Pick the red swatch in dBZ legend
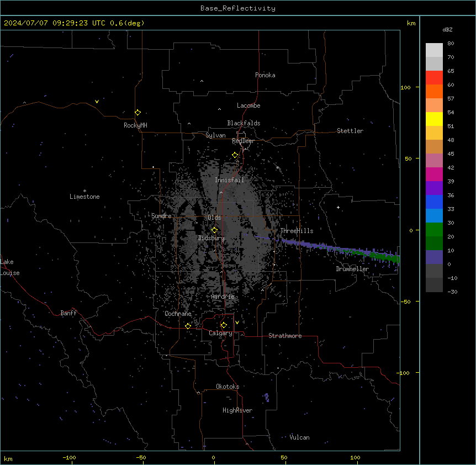This screenshot has width=476, height=465. tap(434, 78)
